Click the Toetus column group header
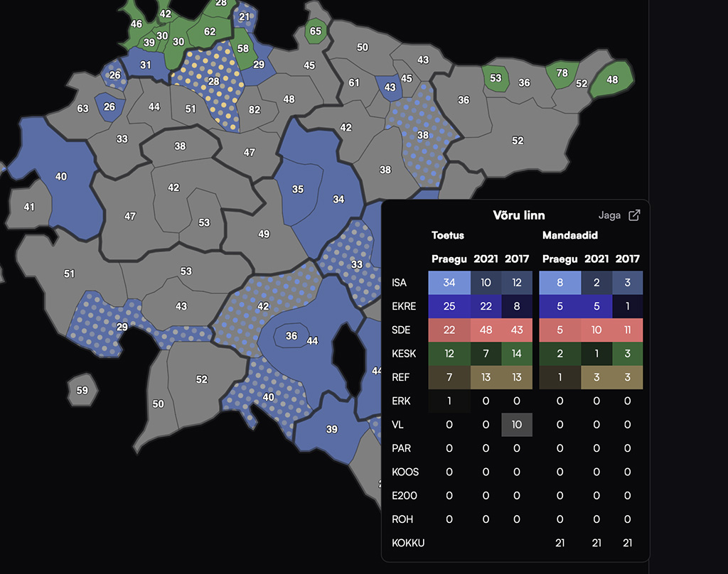The height and width of the screenshot is (574, 728). 448,235
